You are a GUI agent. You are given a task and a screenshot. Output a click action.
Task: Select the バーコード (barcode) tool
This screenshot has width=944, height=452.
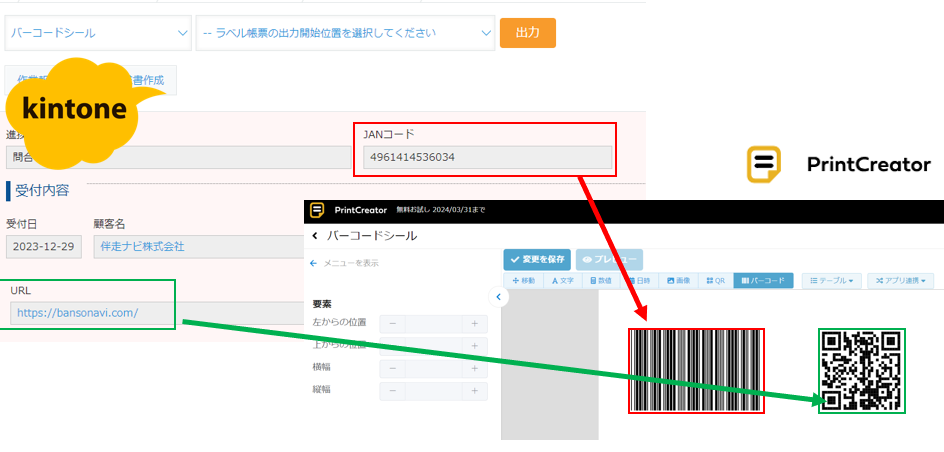[763, 281]
